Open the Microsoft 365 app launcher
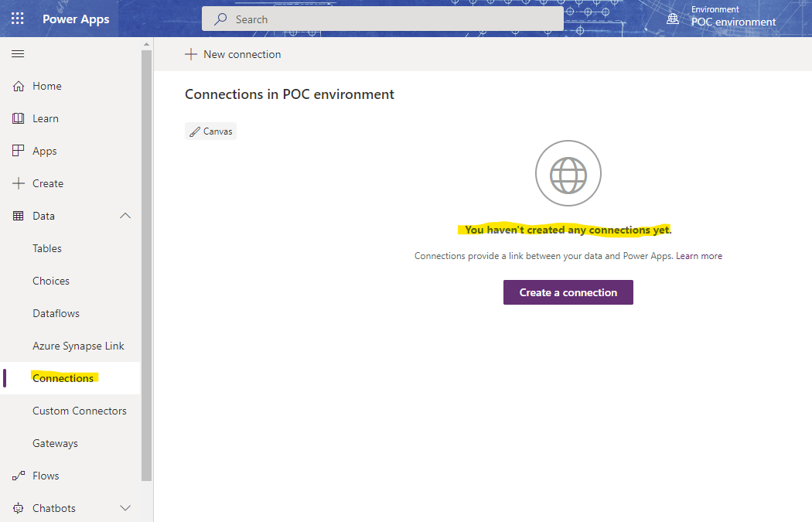812x522 pixels. 17,18
